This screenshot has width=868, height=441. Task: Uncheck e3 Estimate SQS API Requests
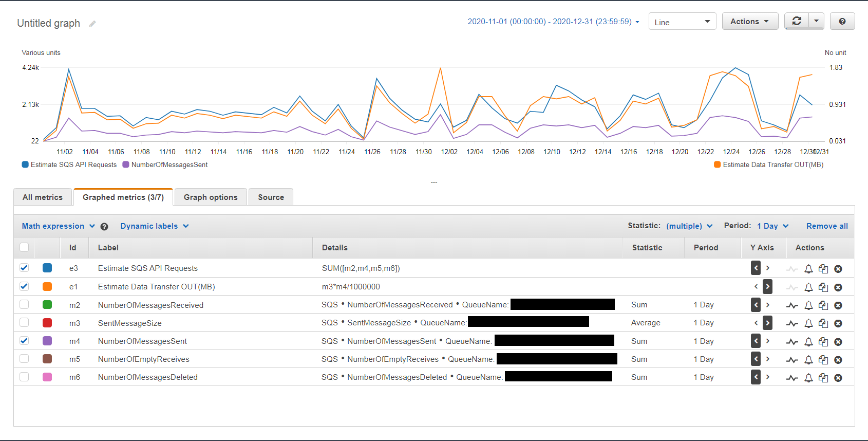tap(24, 268)
